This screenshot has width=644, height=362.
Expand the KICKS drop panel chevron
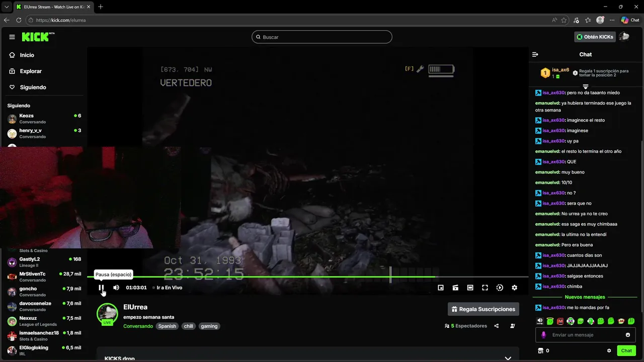tap(508, 358)
